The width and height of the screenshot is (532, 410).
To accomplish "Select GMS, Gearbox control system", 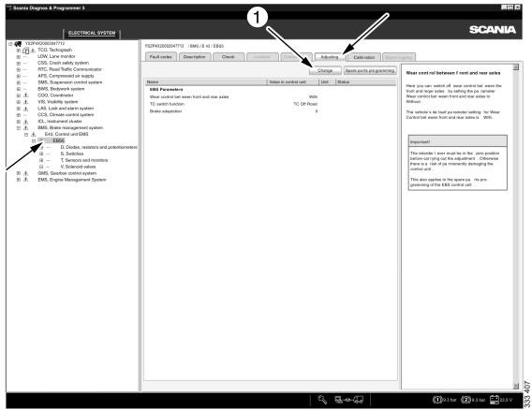I will (66, 173).
